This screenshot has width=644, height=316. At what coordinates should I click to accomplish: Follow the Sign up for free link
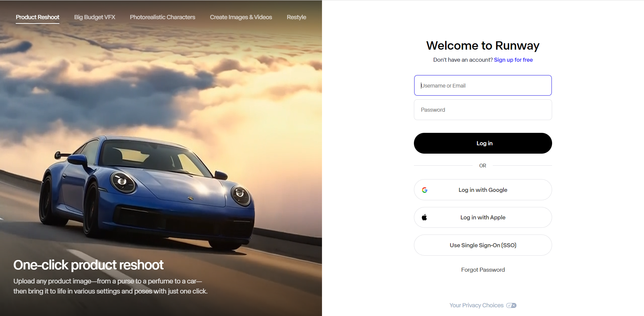click(x=513, y=60)
